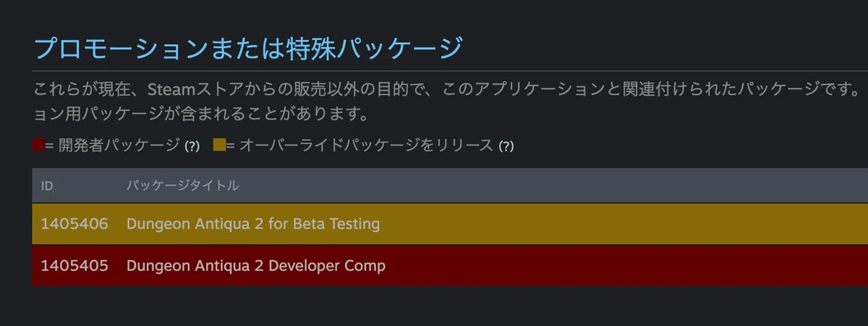Click the yellow override package legend swatch

219,145
